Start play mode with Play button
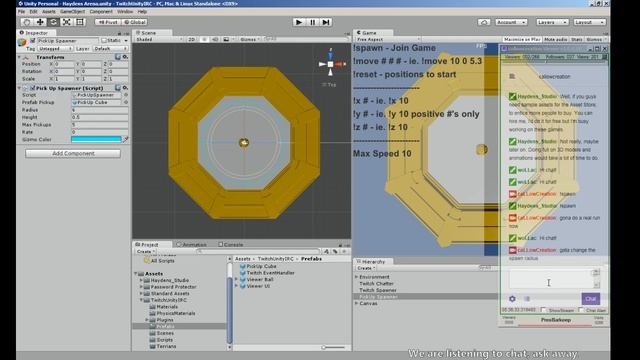 (299, 22)
